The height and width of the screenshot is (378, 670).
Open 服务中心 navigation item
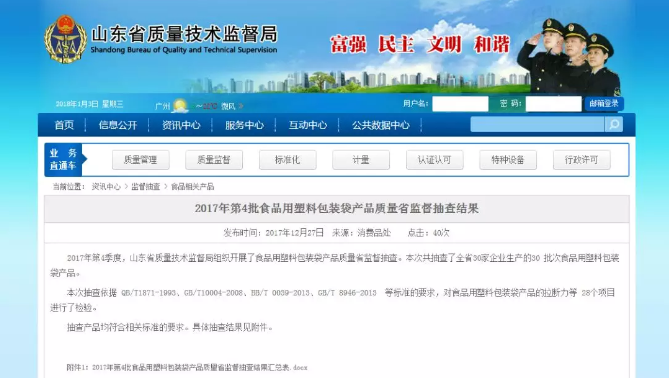click(244, 125)
